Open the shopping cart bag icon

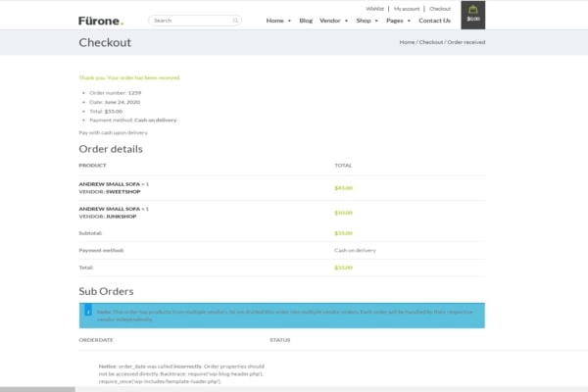click(473, 10)
